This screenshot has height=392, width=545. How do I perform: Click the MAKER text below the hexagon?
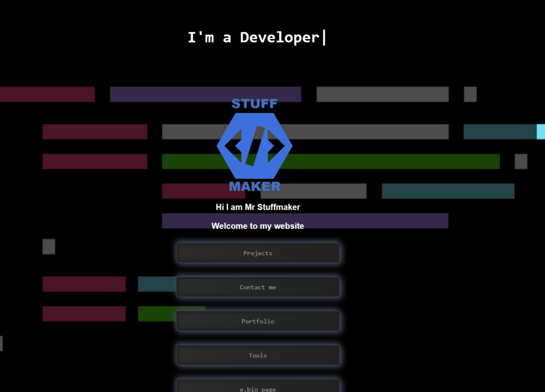click(x=254, y=186)
